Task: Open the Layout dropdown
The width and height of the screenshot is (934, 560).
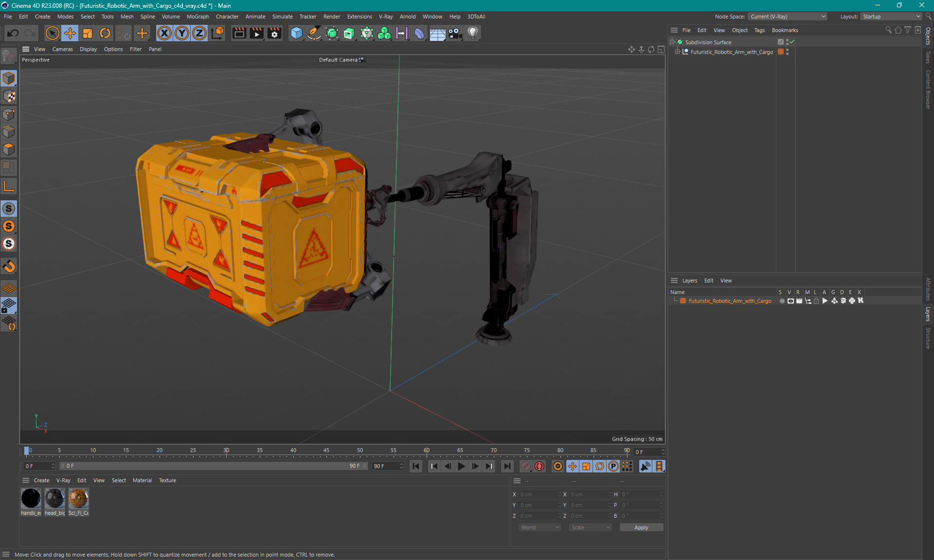Action: [891, 17]
